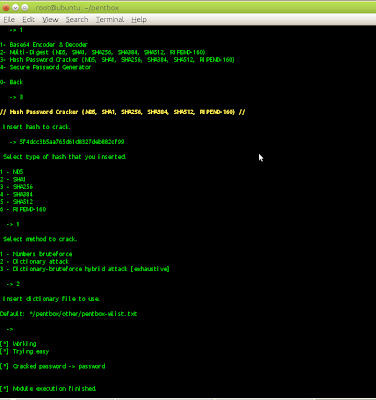Open the File menu

(x=9, y=20)
